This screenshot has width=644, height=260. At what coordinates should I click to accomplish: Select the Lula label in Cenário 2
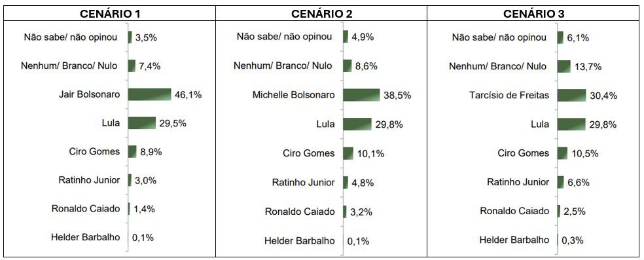click(x=327, y=124)
